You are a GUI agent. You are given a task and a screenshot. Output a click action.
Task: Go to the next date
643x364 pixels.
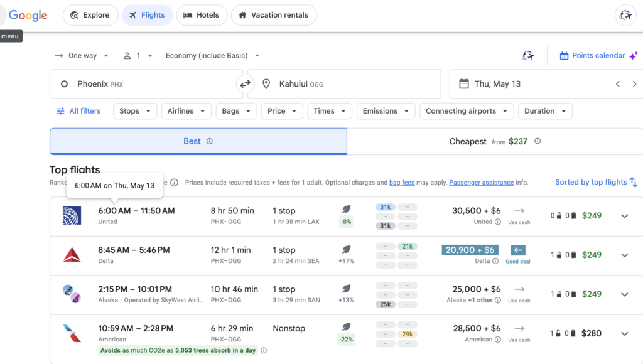click(x=634, y=84)
